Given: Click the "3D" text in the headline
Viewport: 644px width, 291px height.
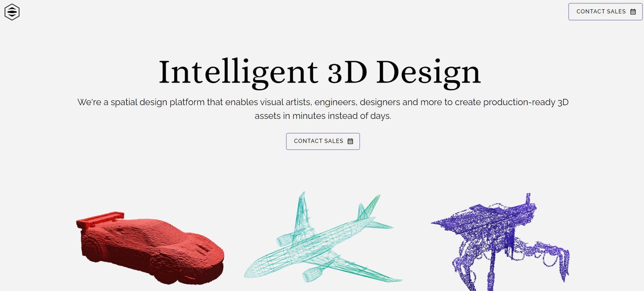Looking at the screenshot, I should (x=347, y=73).
